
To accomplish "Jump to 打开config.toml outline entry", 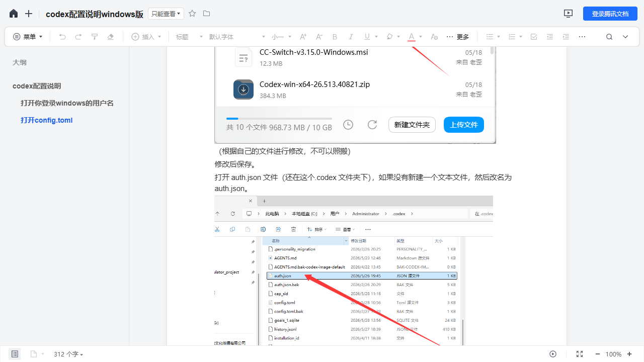I will (47, 120).
